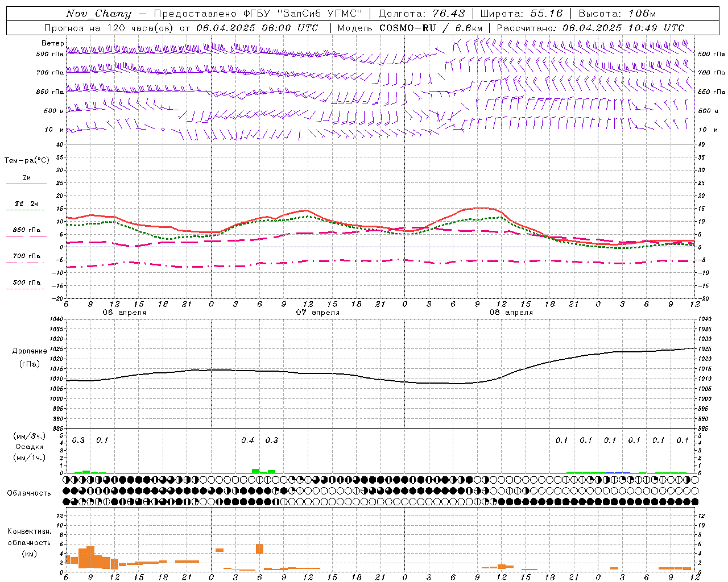728x582 pixels.
Task: Click the Облачность cloud cover label
Action: click(29, 493)
